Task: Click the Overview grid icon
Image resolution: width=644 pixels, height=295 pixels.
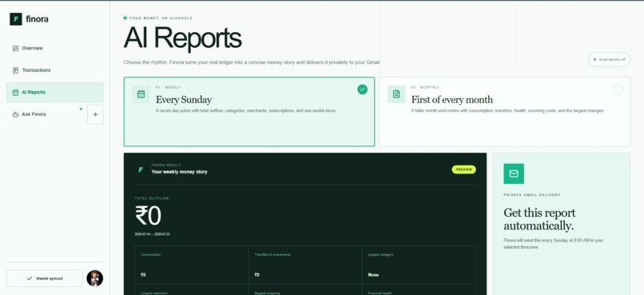Action: pyautogui.click(x=16, y=49)
